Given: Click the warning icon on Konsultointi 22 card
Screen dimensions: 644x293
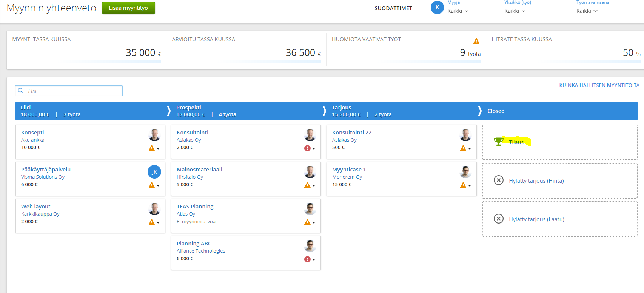Looking at the screenshot, I should click(x=463, y=148).
